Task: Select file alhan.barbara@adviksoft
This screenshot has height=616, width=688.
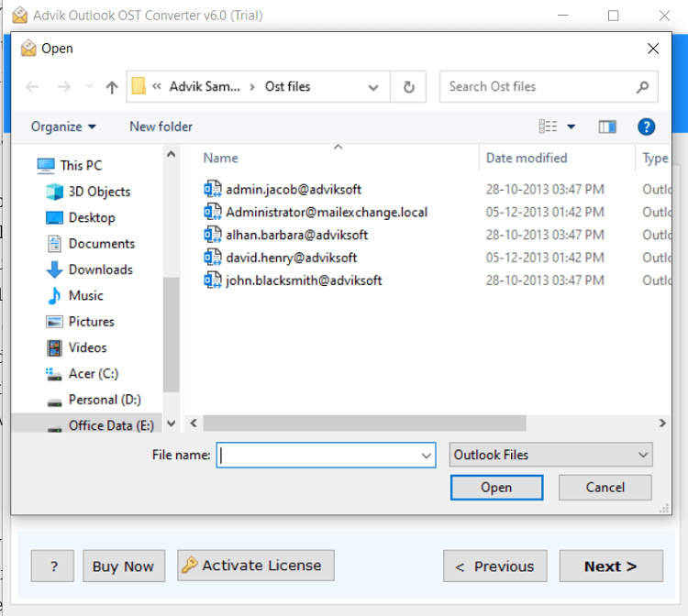Action: point(296,235)
